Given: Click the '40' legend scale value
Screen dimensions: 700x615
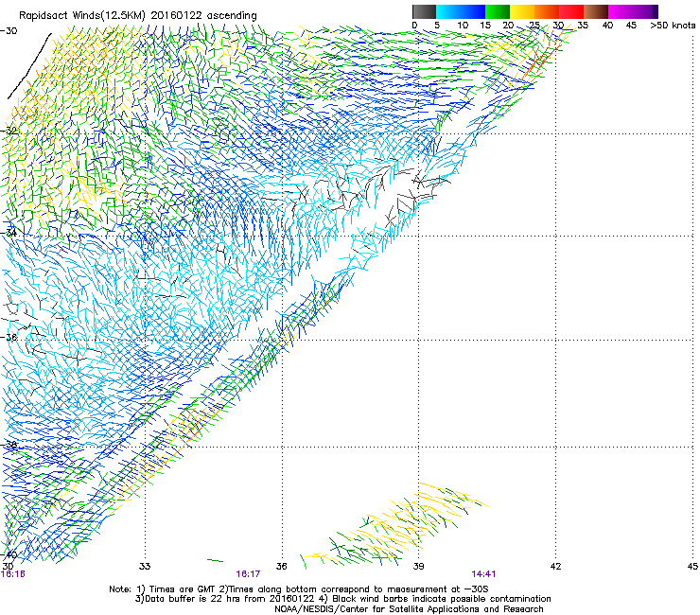Looking at the screenshot, I should click(607, 26).
